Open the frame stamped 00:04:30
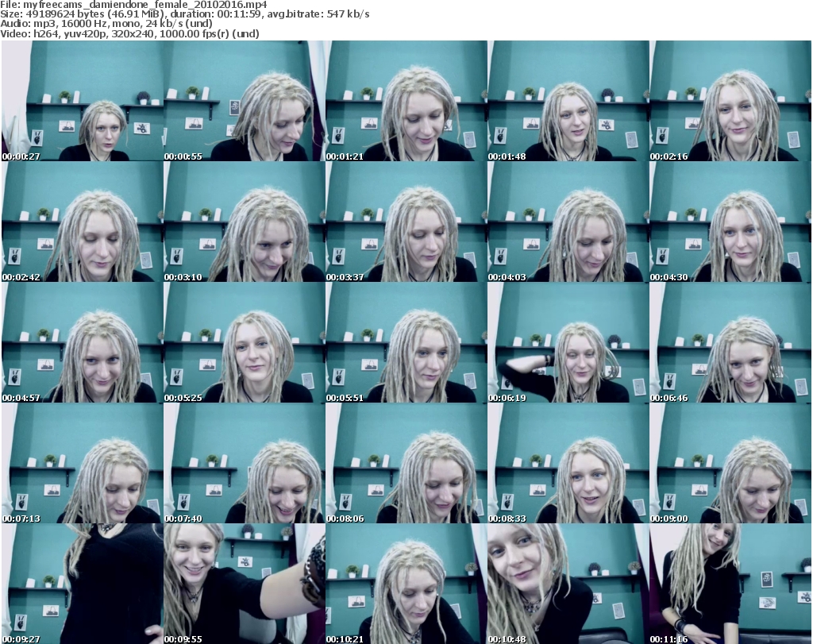 730,222
